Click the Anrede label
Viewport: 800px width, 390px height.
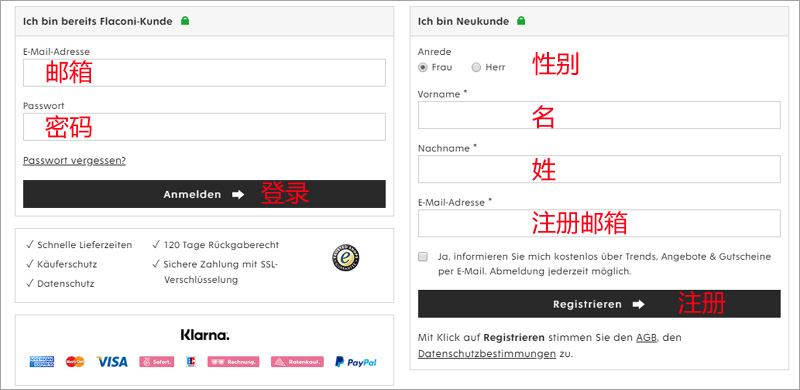(x=435, y=52)
